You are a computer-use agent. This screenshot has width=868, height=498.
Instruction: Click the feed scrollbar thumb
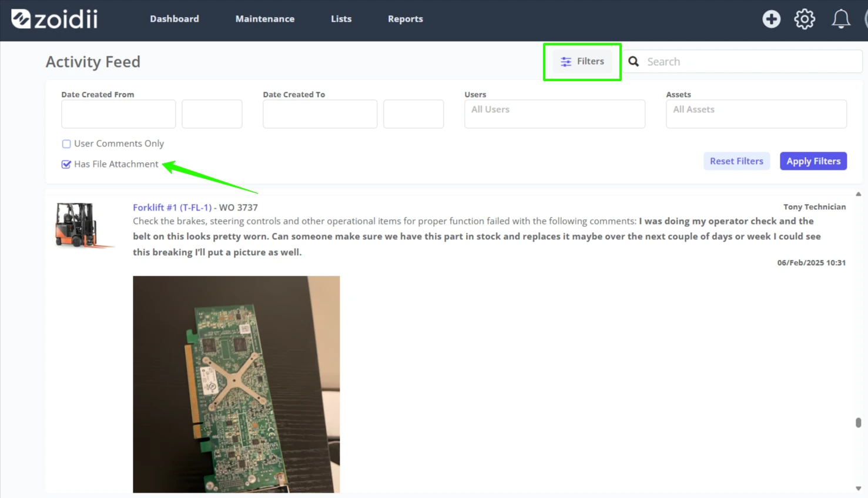pos(858,423)
